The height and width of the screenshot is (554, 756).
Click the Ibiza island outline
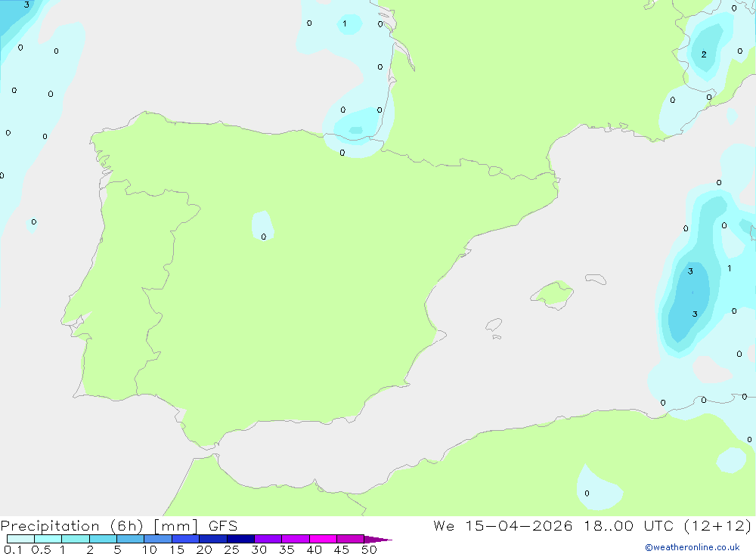tap(494, 324)
